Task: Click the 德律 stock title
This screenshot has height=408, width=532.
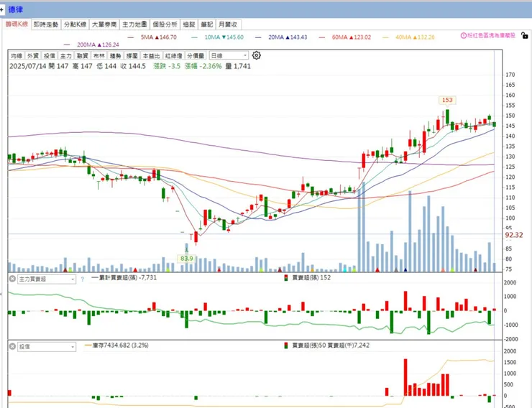Action: pos(16,9)
